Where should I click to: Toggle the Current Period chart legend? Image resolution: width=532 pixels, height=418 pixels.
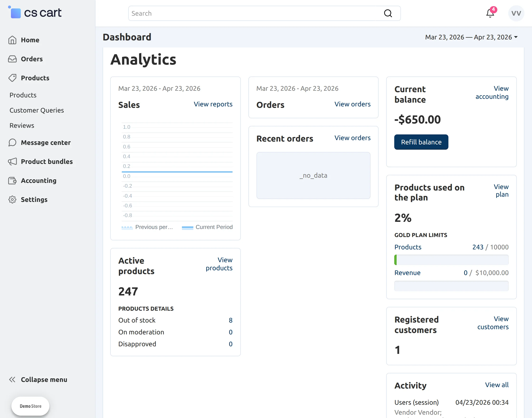[x=207, y=227]
